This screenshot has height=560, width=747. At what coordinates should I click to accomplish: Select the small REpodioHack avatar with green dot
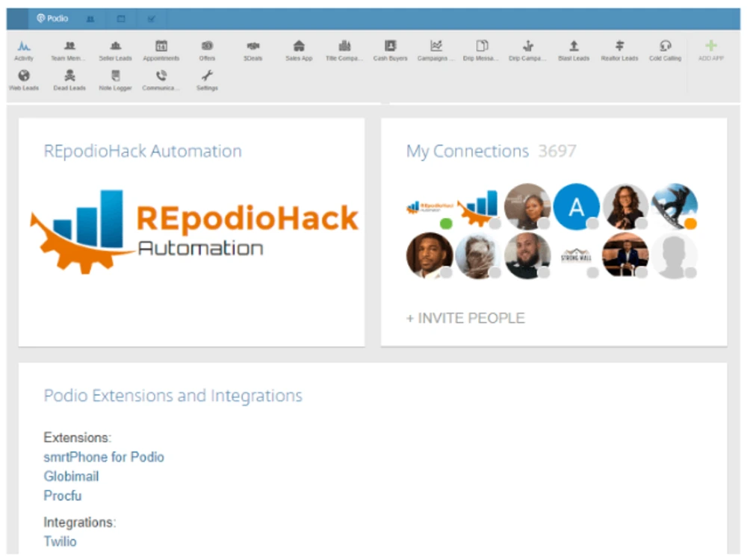[430, 208]
